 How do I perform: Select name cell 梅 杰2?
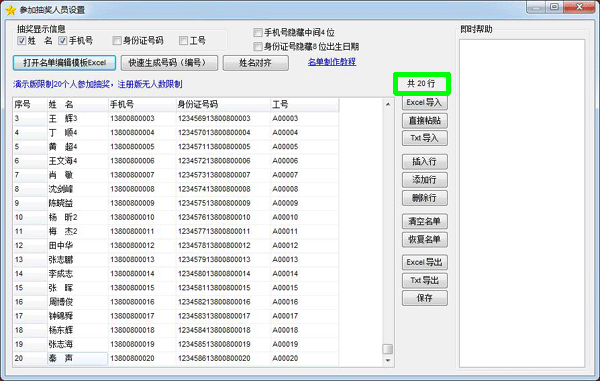coord(77,231)
